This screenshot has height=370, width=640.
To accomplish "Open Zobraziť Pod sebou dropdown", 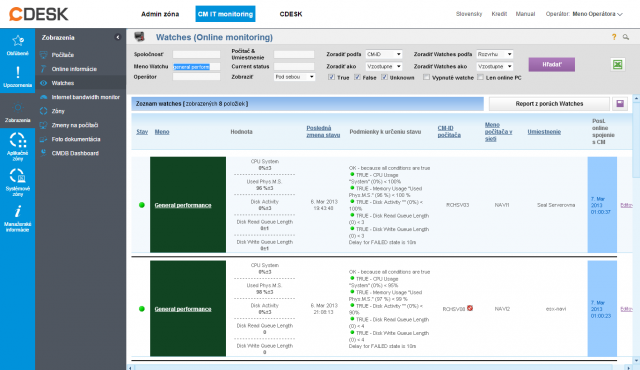I will coord(294,77).
